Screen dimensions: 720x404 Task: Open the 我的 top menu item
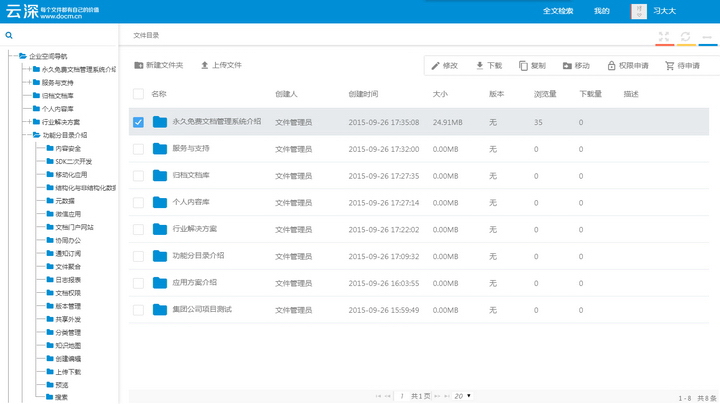[601, 11]
